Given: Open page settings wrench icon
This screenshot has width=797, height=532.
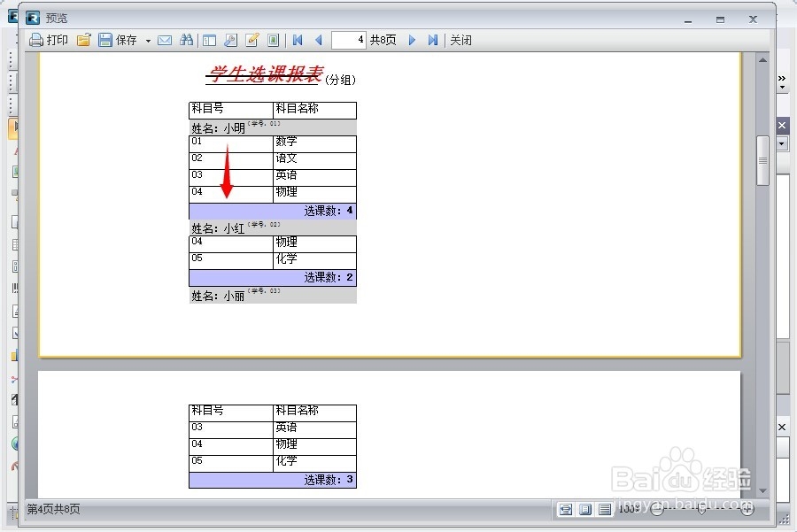Looking at the screenshot, I should pos(231,40).
